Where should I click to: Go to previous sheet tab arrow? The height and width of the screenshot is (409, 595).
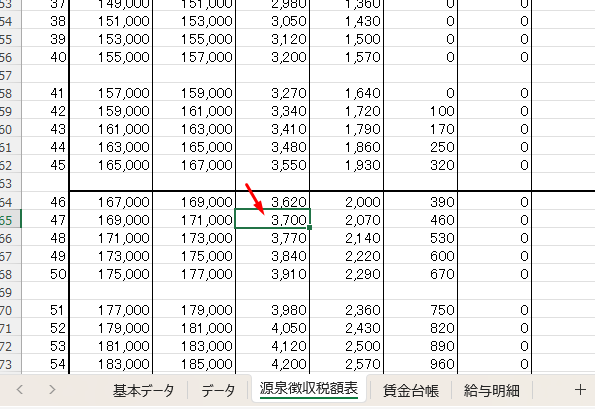tap(20, 390)
